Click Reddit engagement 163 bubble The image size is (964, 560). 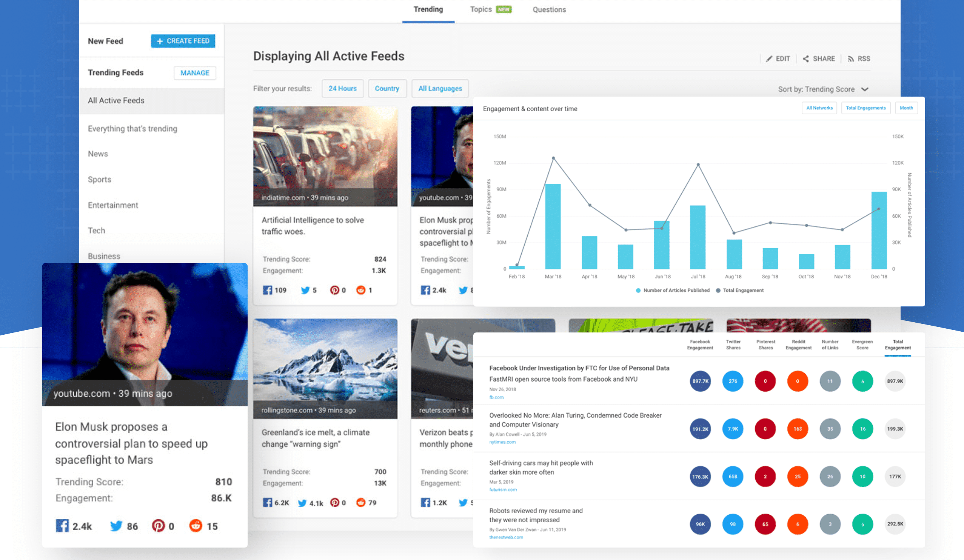pos(798,429)
